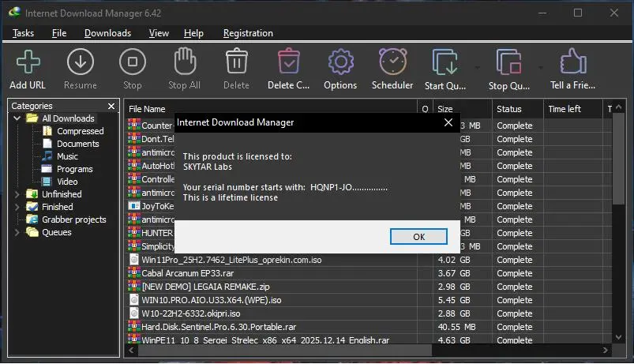The image size is (634, 364).
Task: Click OK in the license dialog
Action: click(x=418, y=237)
